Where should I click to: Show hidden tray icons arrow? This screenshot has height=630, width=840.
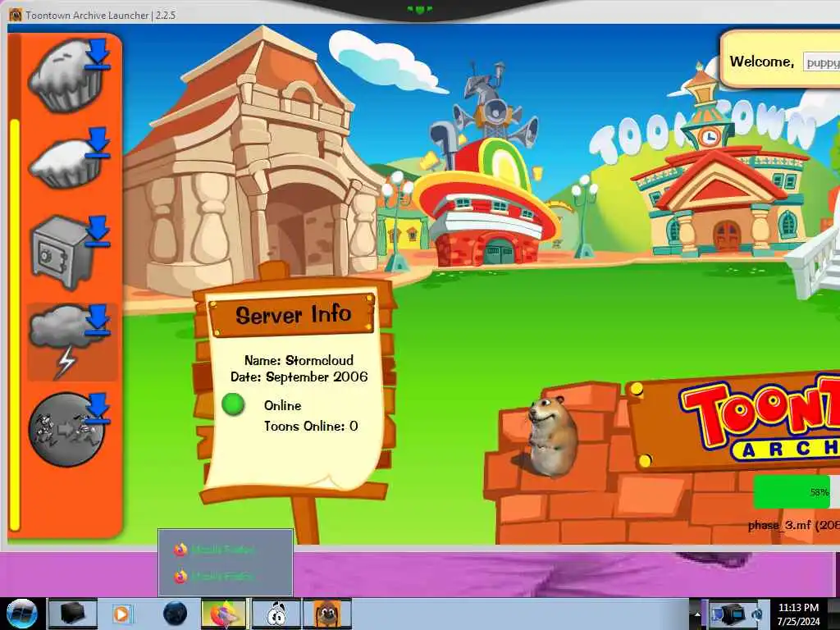(696, 614)
